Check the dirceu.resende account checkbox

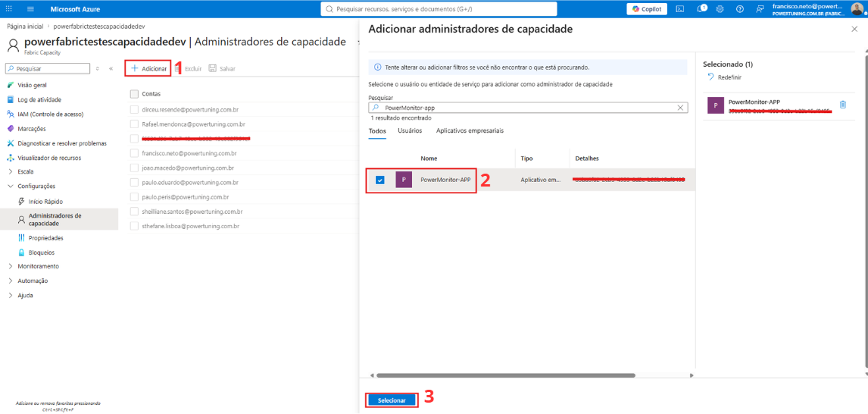point(134,110)
